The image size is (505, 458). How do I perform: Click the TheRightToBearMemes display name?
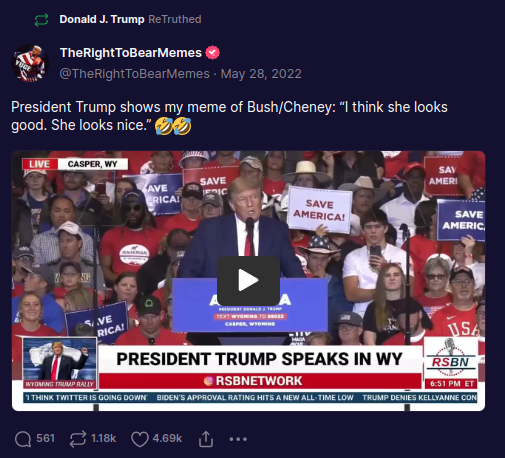tap(131, 53)
